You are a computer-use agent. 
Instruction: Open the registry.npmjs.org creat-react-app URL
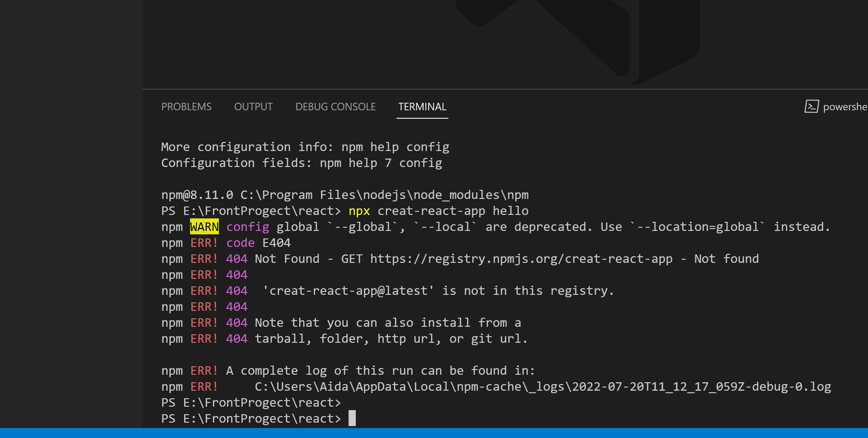(521, 258)
